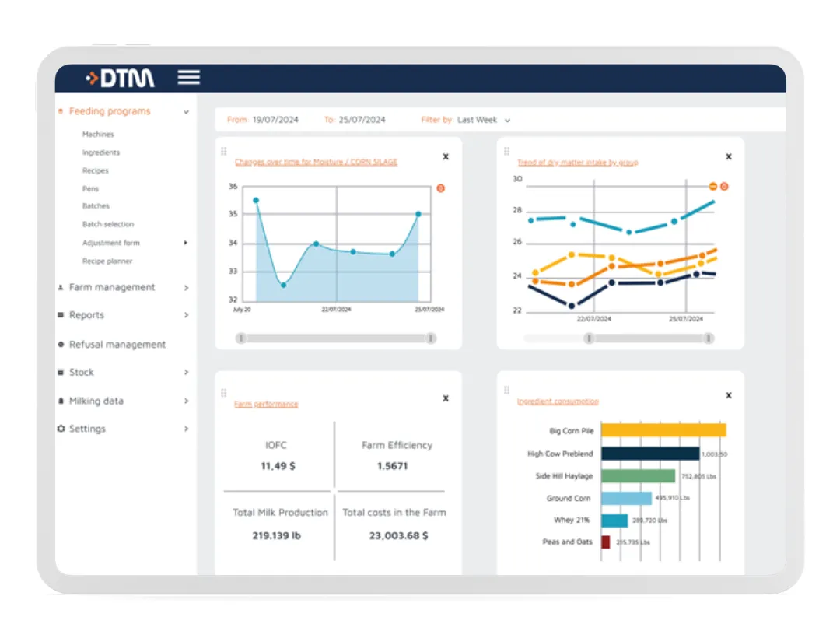Open Reports via its sidebar icon
Image resolution: width=840 pixels, height=638 pixels.
(x=61, y=315)
